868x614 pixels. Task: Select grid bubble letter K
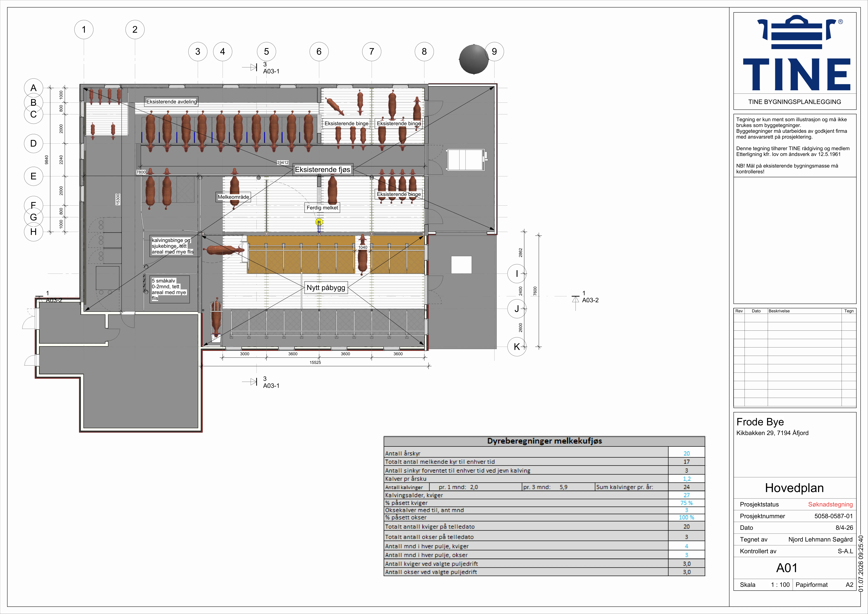pyautogui.click(x=517, y=347)
